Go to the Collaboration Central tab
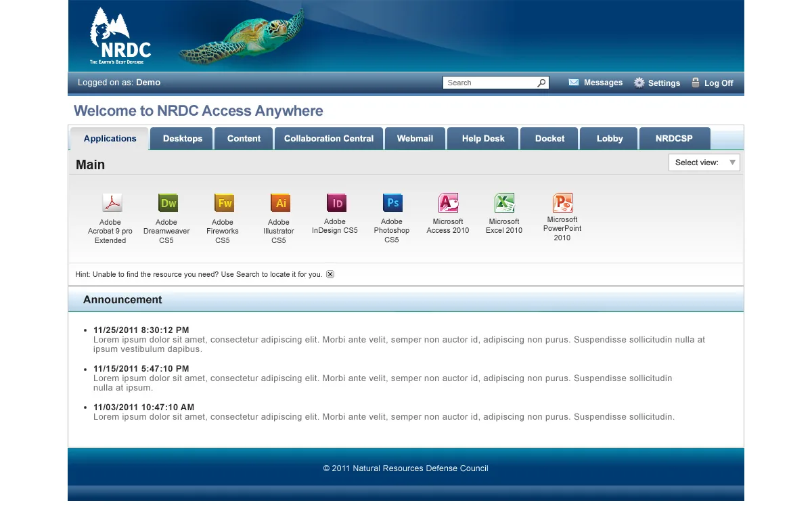 coord(329,139)
